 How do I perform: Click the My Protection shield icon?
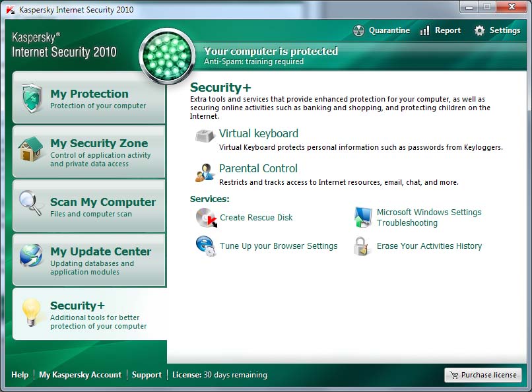pyautogui.click(x=32, y=98)
